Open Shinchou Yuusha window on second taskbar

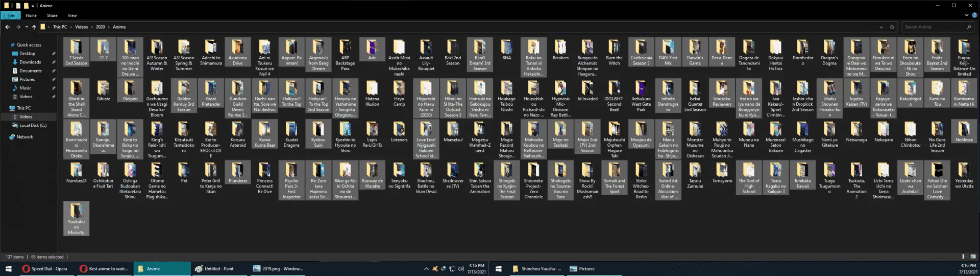coord(536,268)
